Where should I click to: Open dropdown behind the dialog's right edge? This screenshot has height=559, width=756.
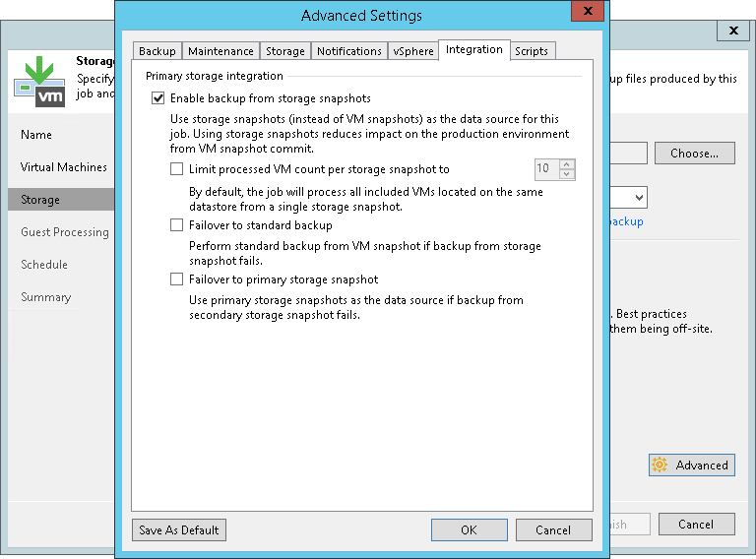click(x=638, y=198)
